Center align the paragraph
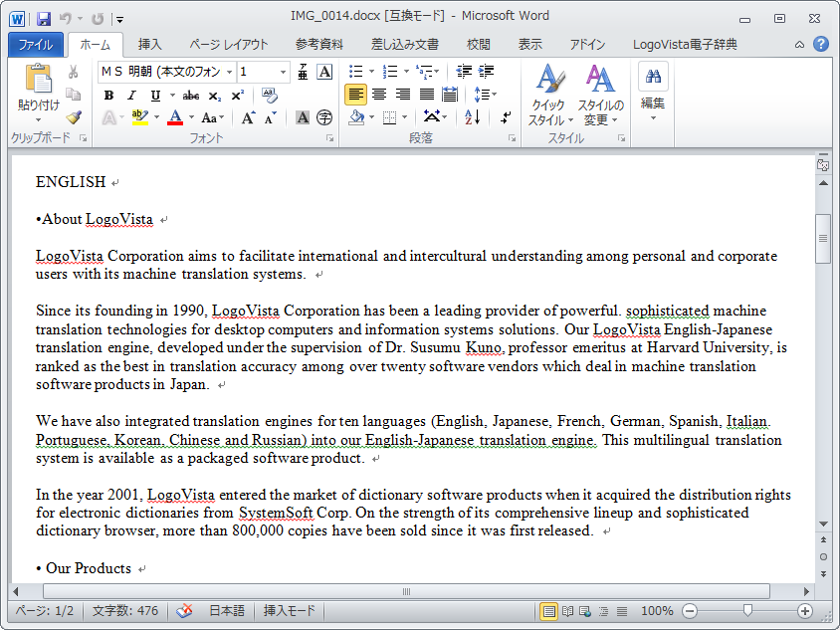This screenshot has width=840, height=630. 379,95
